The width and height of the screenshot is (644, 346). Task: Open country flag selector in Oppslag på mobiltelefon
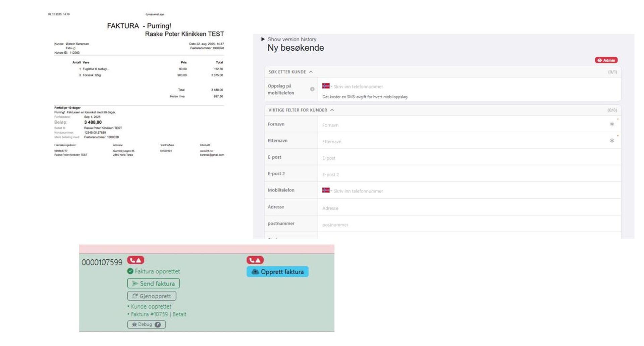coord(327,86)
